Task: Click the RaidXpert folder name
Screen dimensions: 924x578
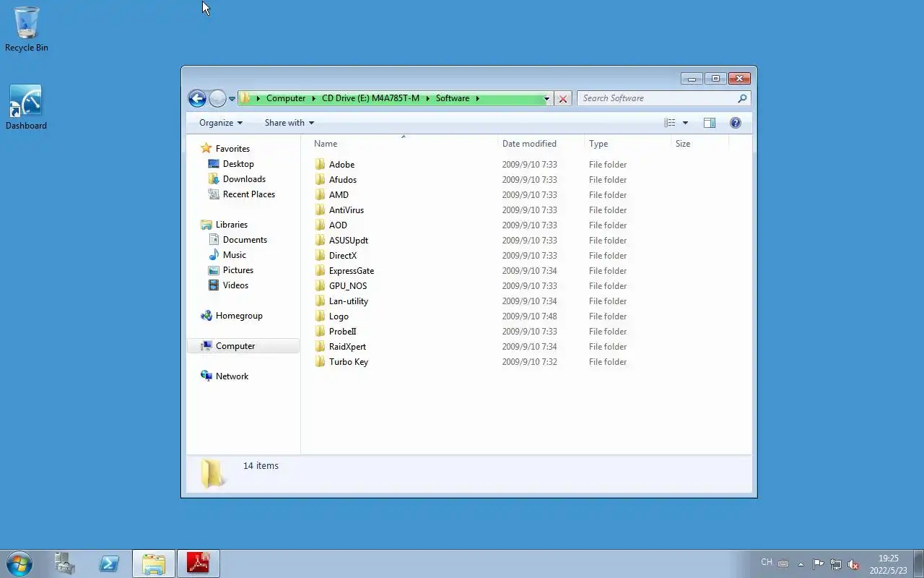Action: click(x=347, y=347)
